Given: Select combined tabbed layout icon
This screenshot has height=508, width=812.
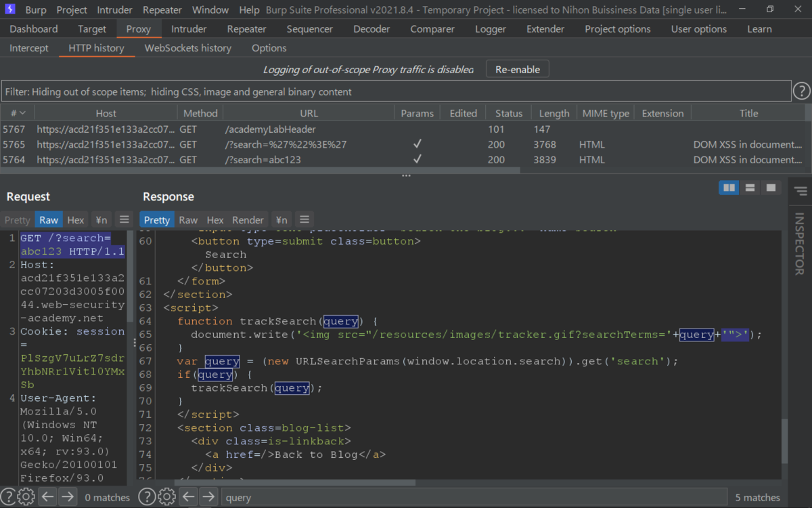Looking at the screenshot, I should [770, 188].
